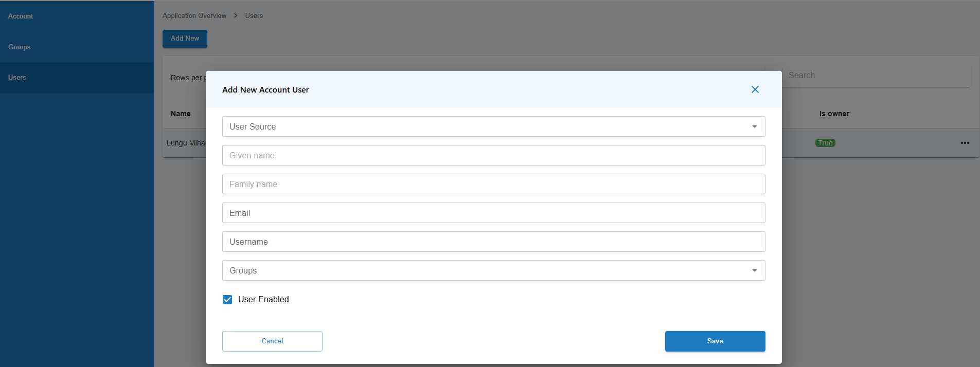The height and width of the screenshot is (367, 980).
Task: Click the green True owner badge
Action: click(x=825, y=143)
